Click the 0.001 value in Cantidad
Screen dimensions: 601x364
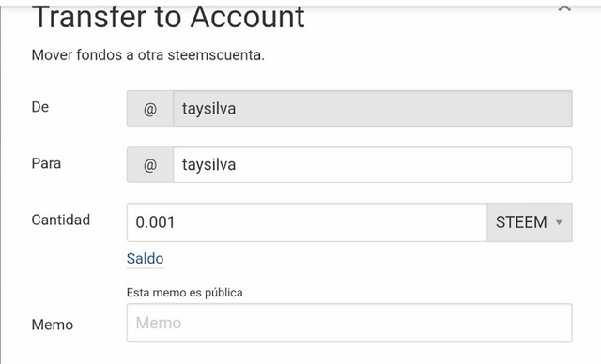155,222
